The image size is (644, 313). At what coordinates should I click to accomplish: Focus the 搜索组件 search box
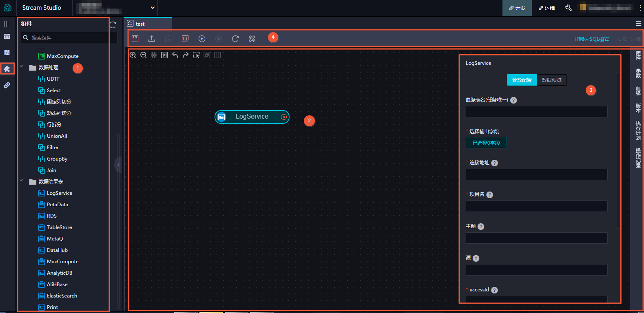(69, 37)
